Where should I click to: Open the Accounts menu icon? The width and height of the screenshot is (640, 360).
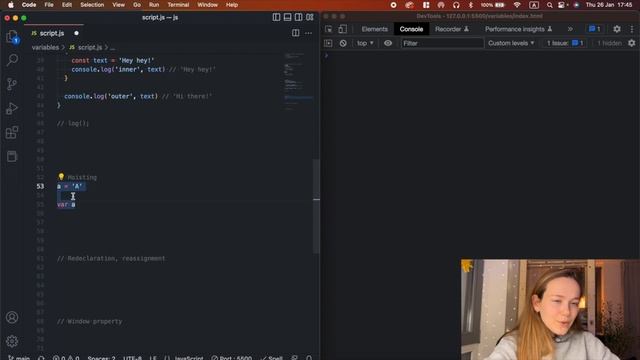[12, 317]
